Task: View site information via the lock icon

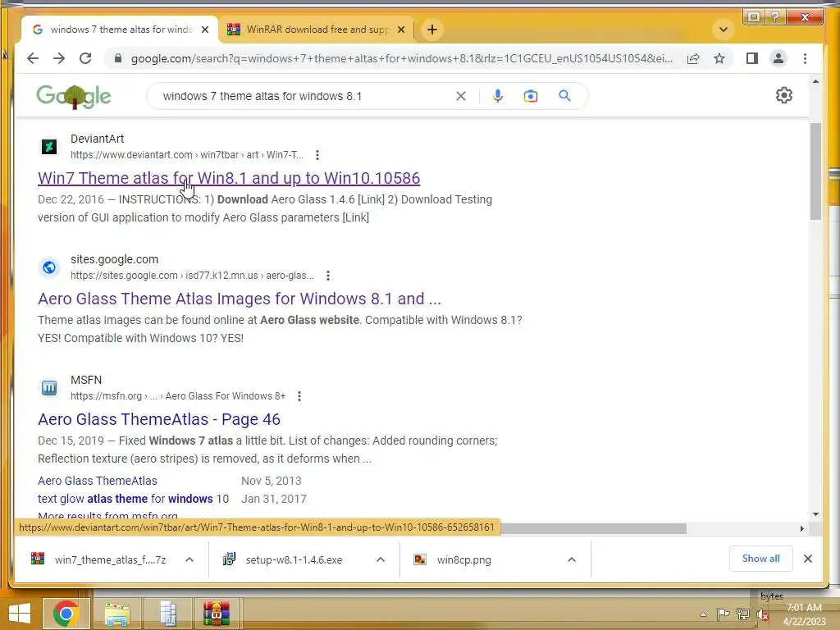Action: pos(118,58)
